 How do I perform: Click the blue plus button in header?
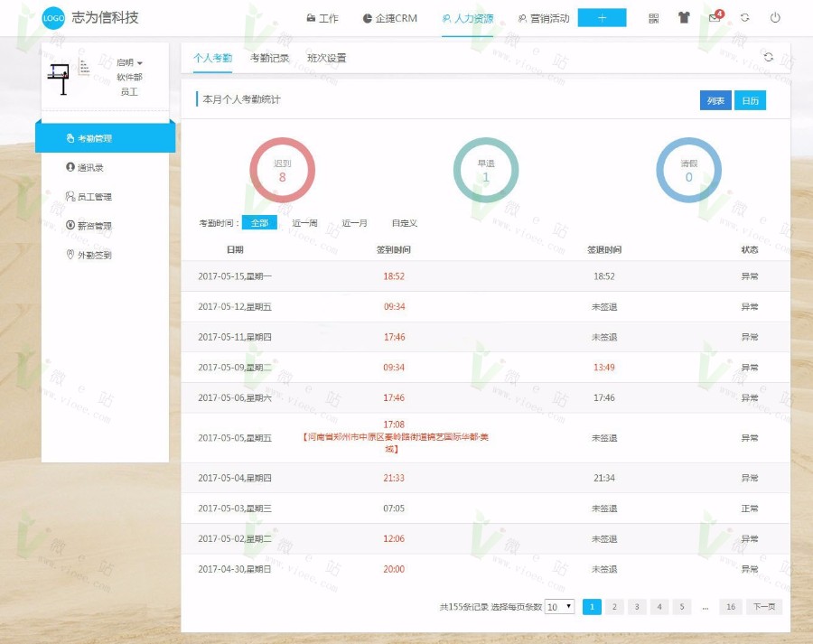(x=602, y=18)
